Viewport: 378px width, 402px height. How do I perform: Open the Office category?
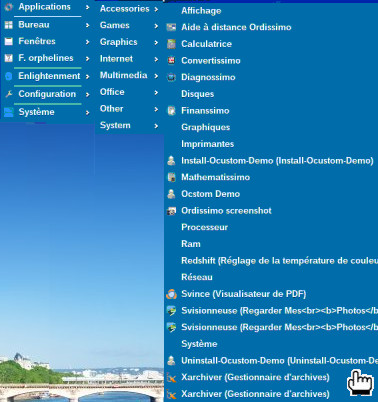[112, 92]
